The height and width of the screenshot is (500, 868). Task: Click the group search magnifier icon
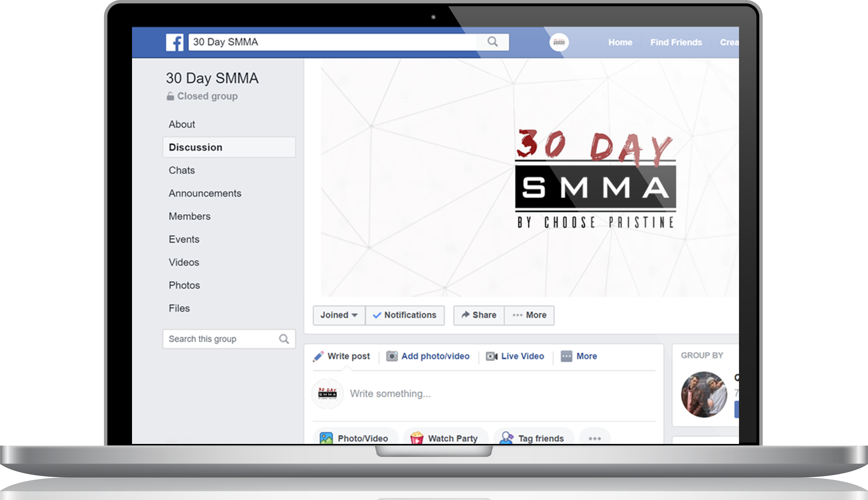pyautogui.click(x=284, y=339)
